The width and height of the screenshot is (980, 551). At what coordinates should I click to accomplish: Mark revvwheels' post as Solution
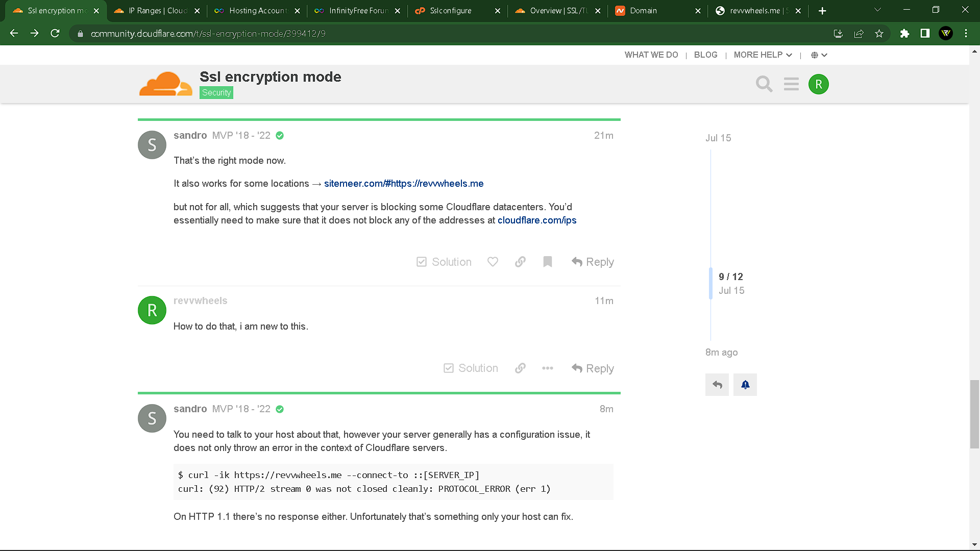[x=470, y=368]
